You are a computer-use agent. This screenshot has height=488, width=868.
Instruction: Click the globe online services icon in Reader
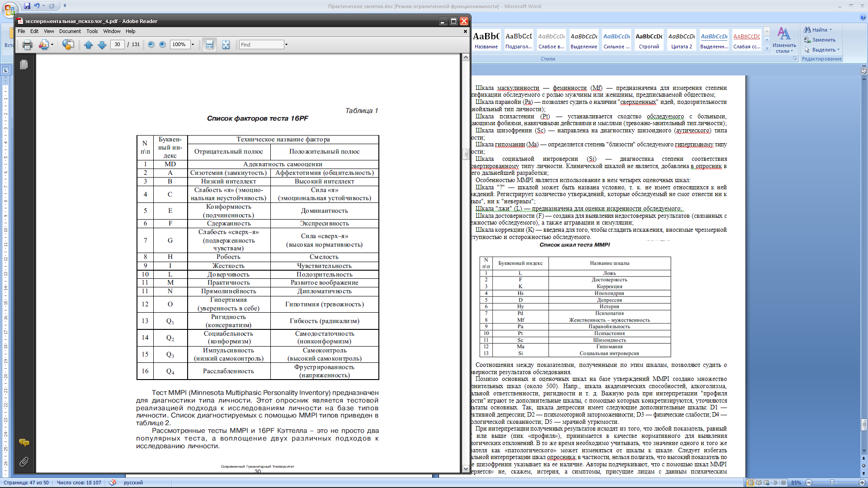click(68, 45)
